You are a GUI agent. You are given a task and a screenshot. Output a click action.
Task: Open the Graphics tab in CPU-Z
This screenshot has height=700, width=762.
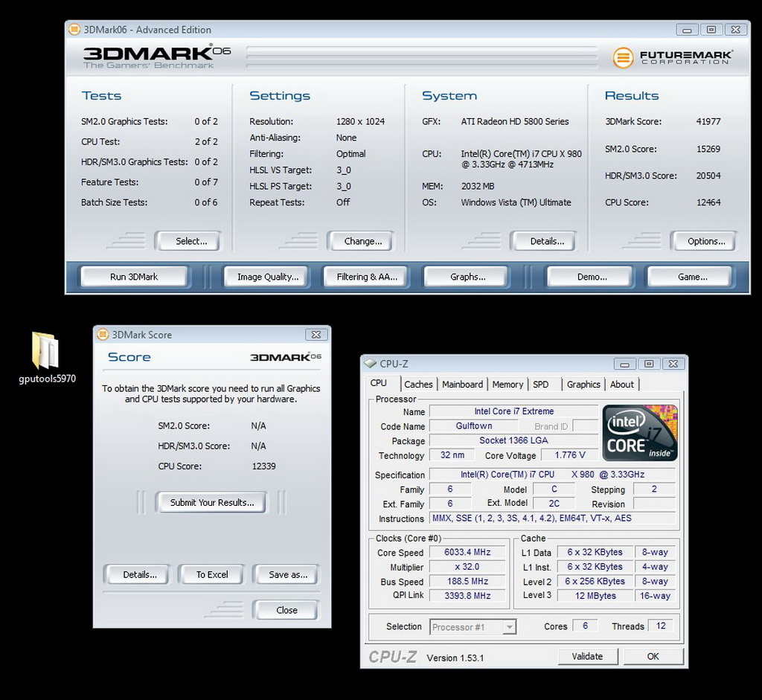pyautogui.click(x=583, y=385)
